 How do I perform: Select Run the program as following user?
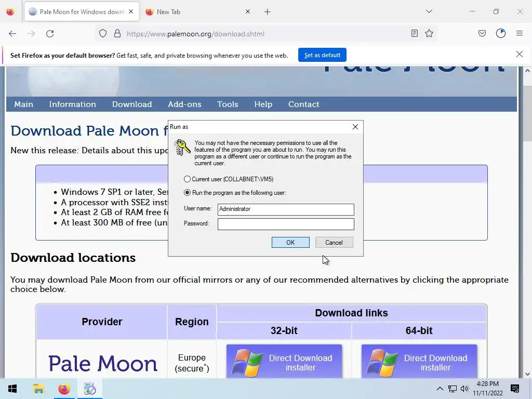235,193
